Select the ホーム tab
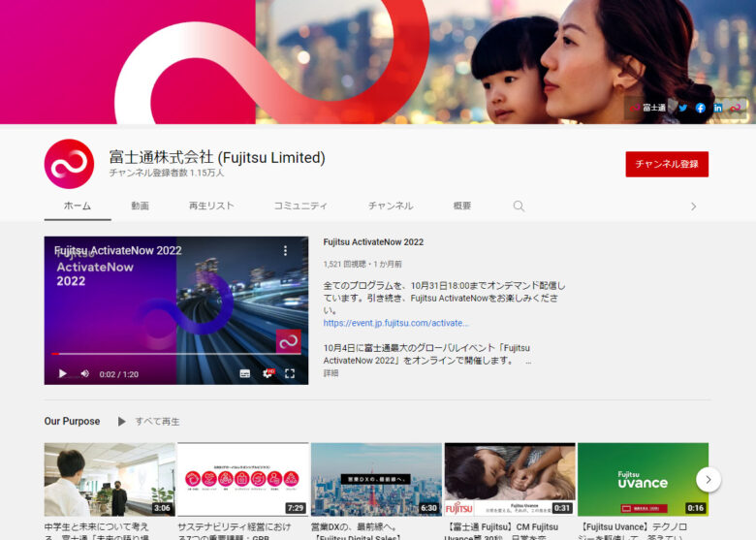 pyautogui.click(x=78, y=206)
